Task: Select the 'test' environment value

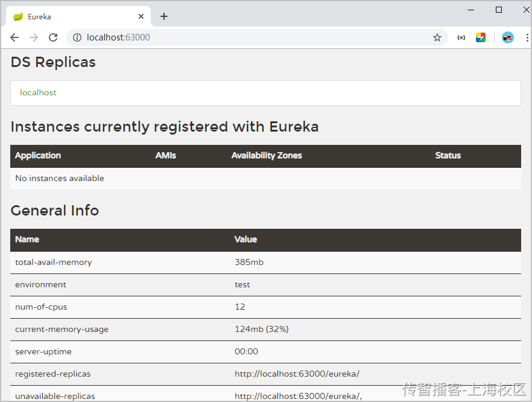Action: coord(242,284)
